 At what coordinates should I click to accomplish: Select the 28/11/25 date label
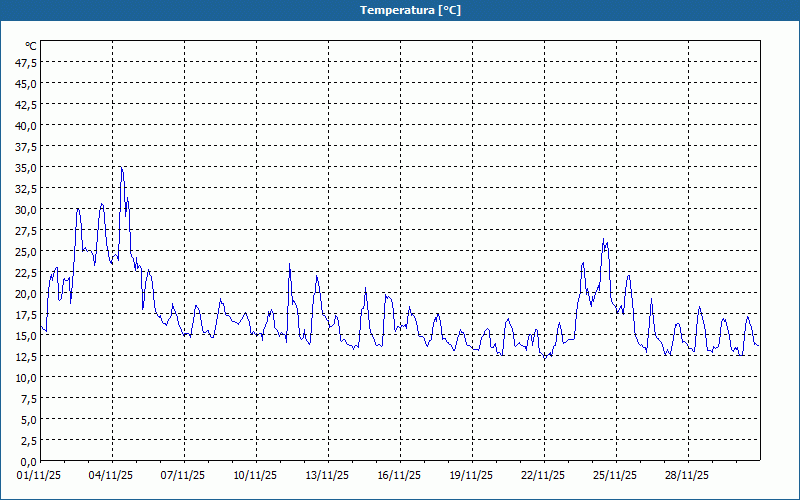pyautogui.click(x=688, y=475)
